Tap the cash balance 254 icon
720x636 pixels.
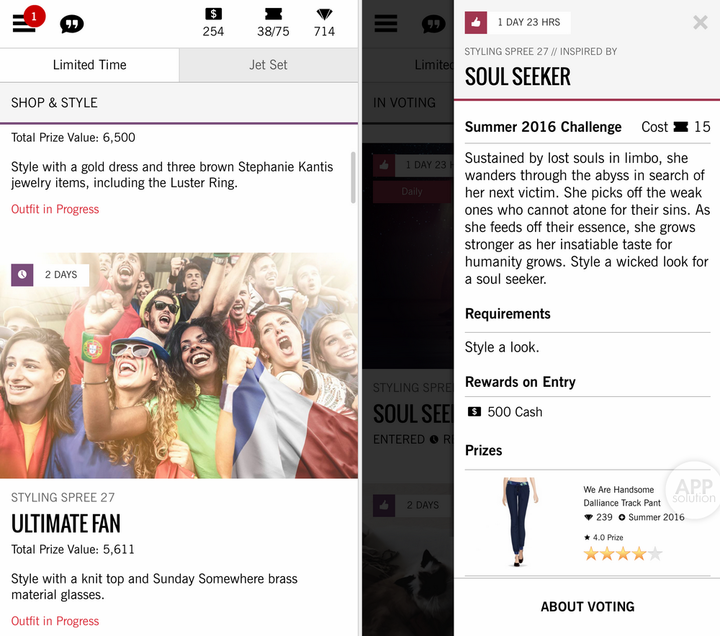(213, 14)
